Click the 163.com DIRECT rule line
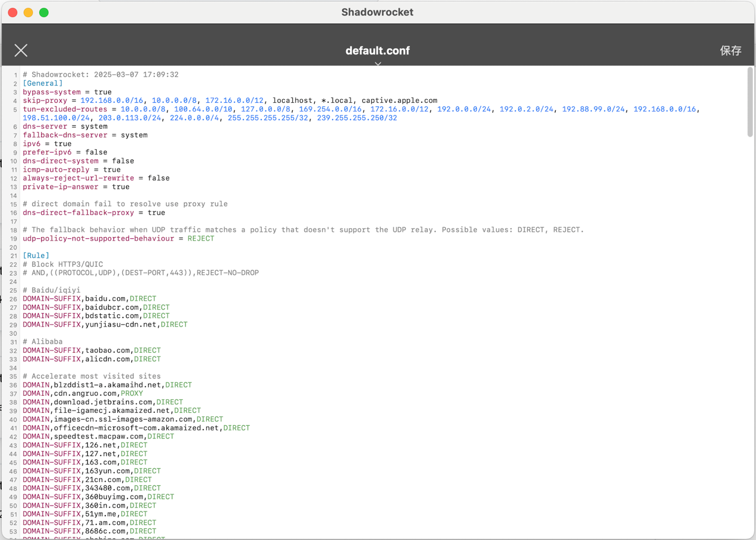Image resolution: width=756 pixels, height=540 pixels. 85,462
